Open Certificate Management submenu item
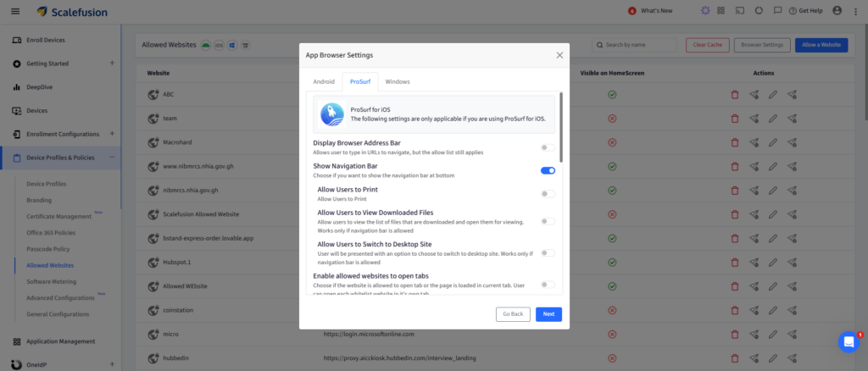Image resolution: width=868 pixels, height=371 pixels. (58, 216)
